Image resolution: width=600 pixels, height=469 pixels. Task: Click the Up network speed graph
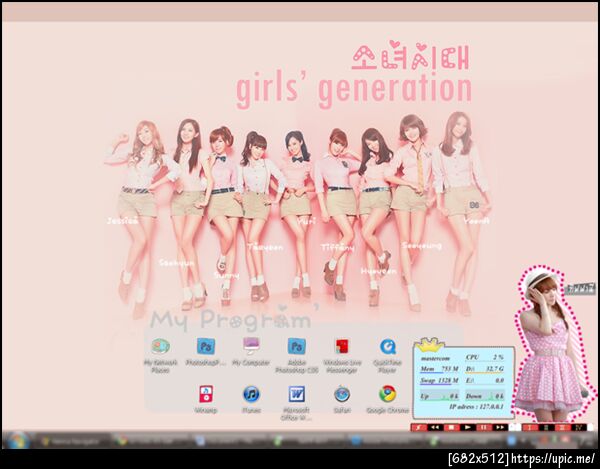[439, 396]
